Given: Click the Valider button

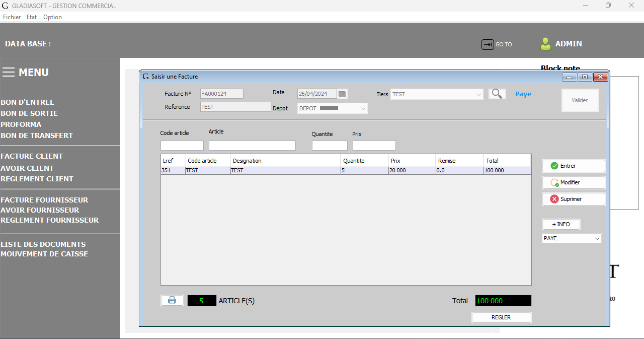Looking at the screenshot, I should coord(580,100).
